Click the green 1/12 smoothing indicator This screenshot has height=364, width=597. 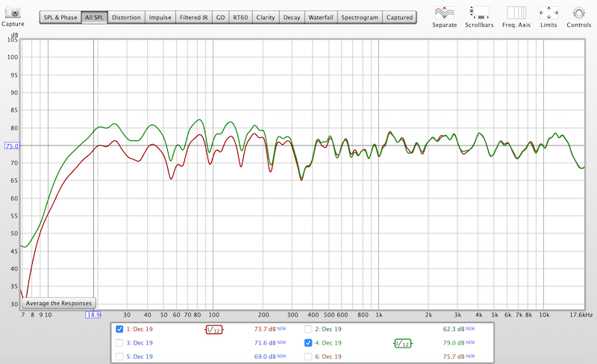(x=403, y=343)
